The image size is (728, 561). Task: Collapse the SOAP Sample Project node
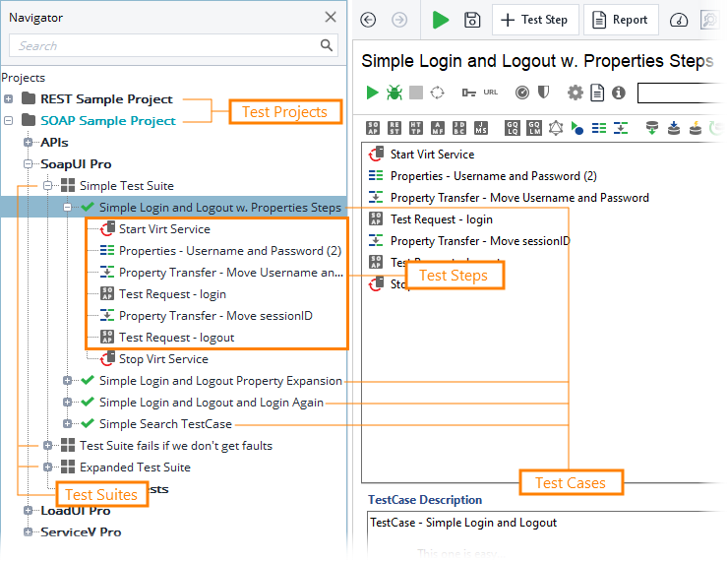pos(8,121)
